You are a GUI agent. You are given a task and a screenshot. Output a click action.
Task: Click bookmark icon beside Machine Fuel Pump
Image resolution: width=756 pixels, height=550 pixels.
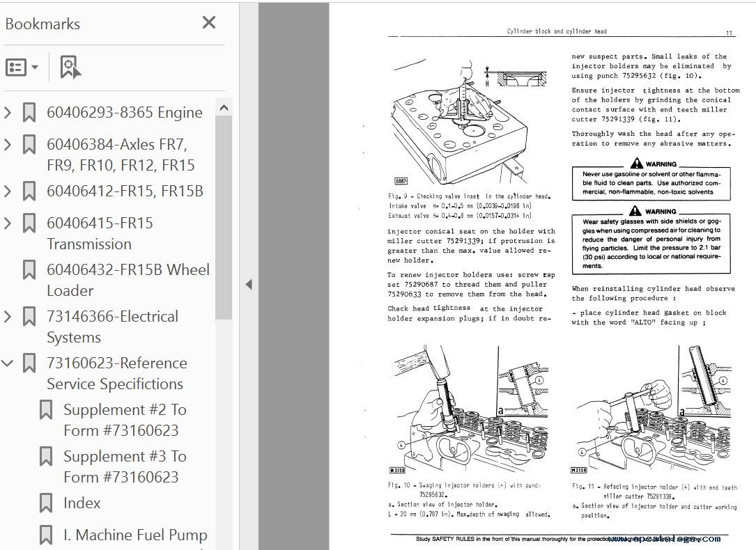(46, 535)
